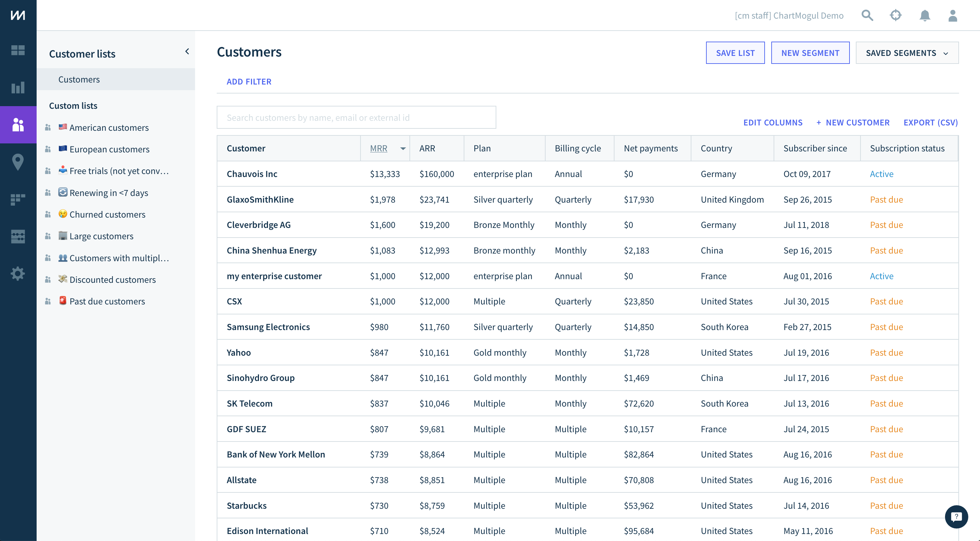
Task: Click Edit Columns
Action: (x=773, y=122)
